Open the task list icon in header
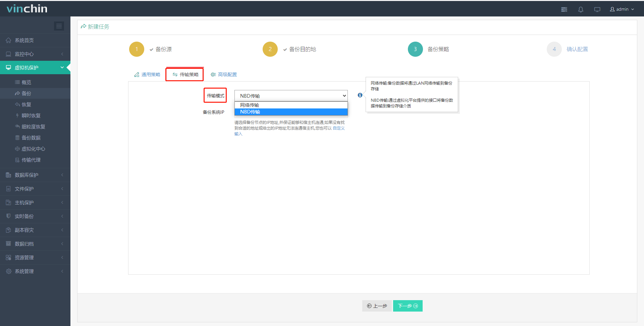Screen dimensions: 644x326 (x=564, y=9)
